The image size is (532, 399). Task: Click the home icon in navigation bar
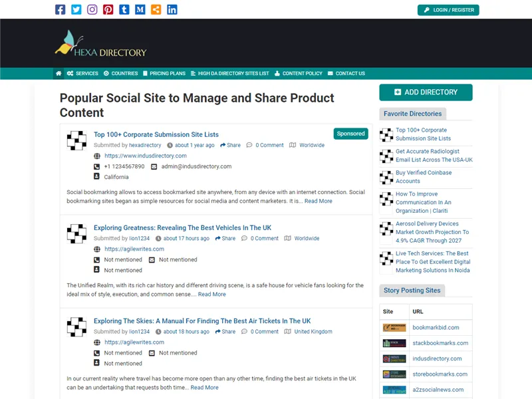coord(59,74)
